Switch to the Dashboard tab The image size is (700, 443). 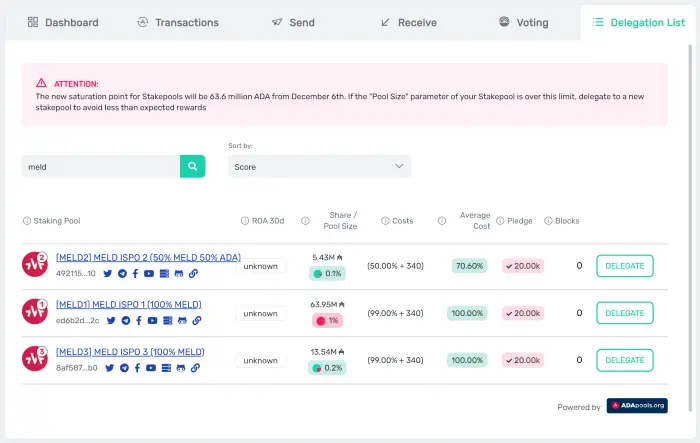pyautogui.click(x=63, y=22)
